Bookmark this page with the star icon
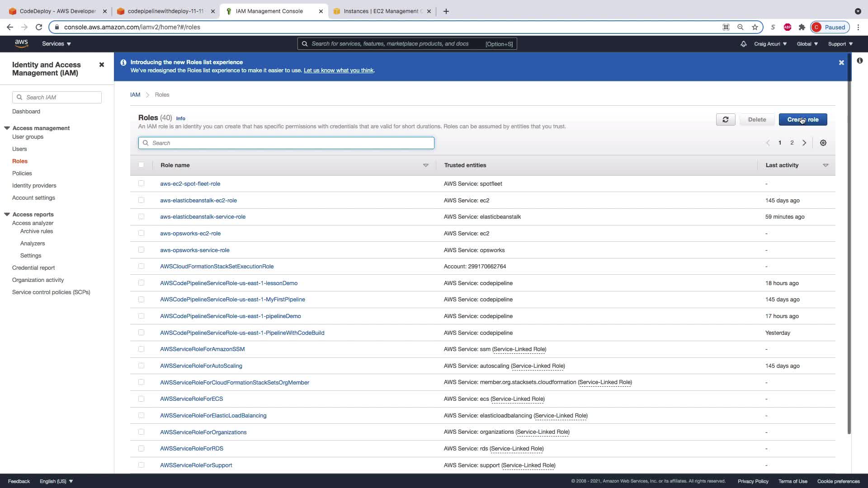 (755, 27)
